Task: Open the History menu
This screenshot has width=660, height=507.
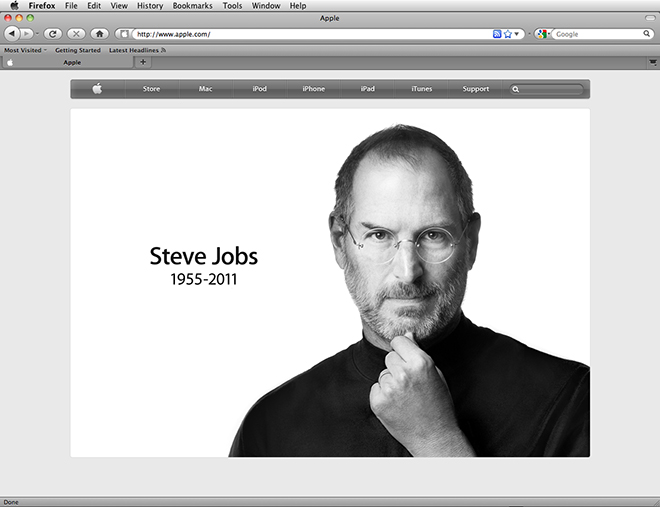Action: [150, 5]
